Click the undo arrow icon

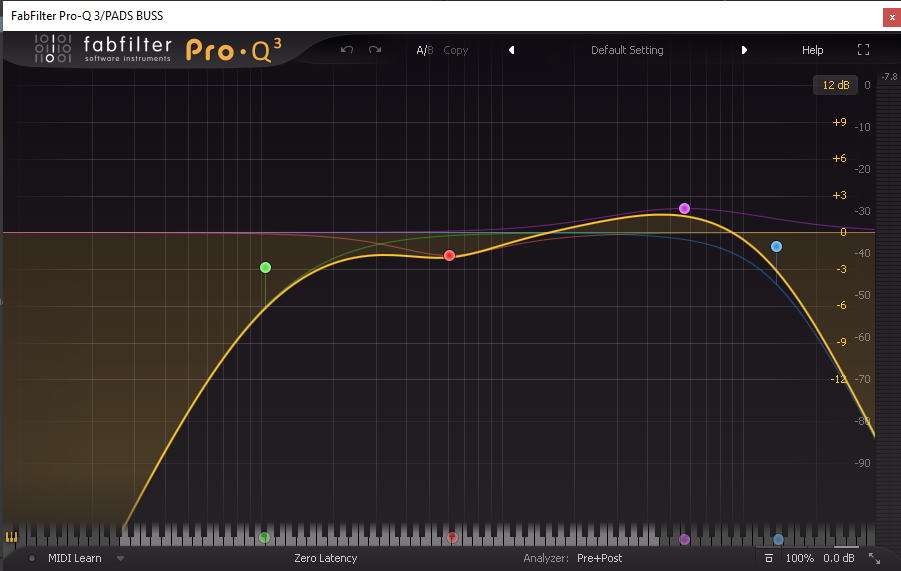point(347,50)
